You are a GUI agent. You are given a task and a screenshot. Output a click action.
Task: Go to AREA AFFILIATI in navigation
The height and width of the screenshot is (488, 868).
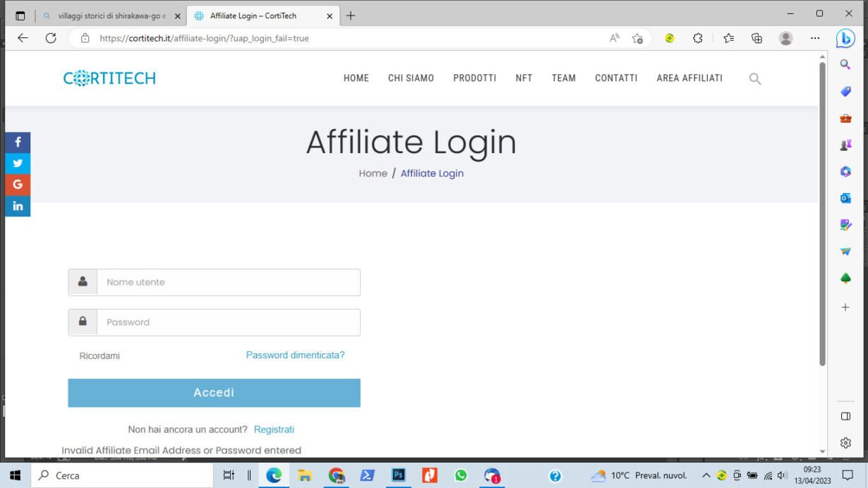(689, 78)
